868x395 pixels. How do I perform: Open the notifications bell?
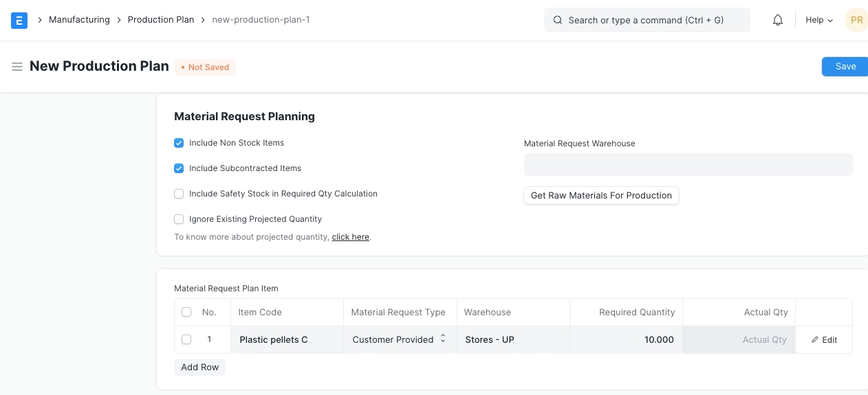pos(778,20)
